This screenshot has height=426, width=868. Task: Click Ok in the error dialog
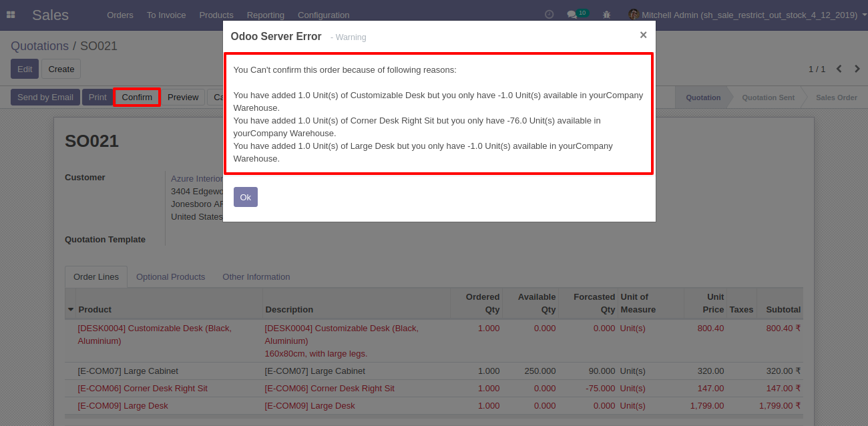tap(246, 197)
